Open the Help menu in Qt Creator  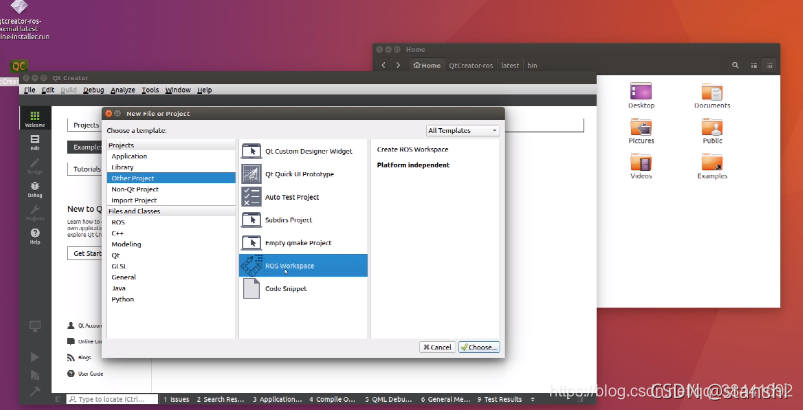pyautogui.click(x=204, y=90)
